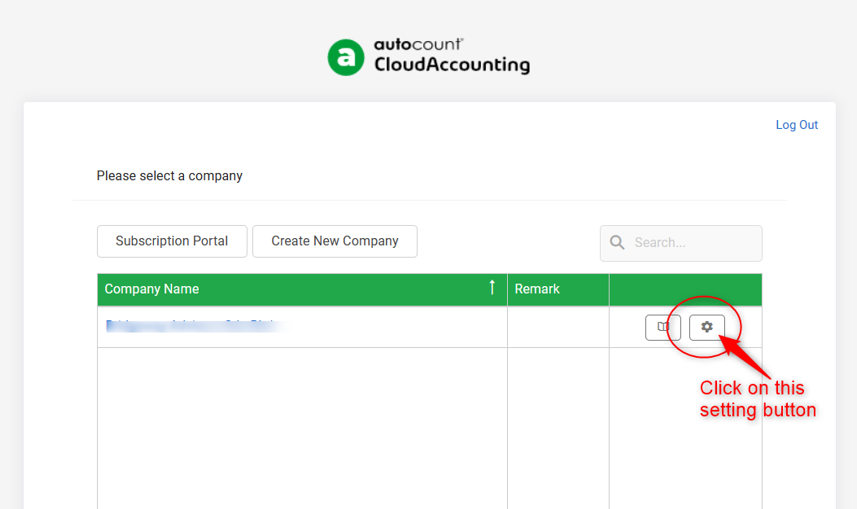Image resolution: width=857 pixels, height=509 pixels.
Task: Click the sort arrow in Company Name header
Action: (x=492, y=287)
